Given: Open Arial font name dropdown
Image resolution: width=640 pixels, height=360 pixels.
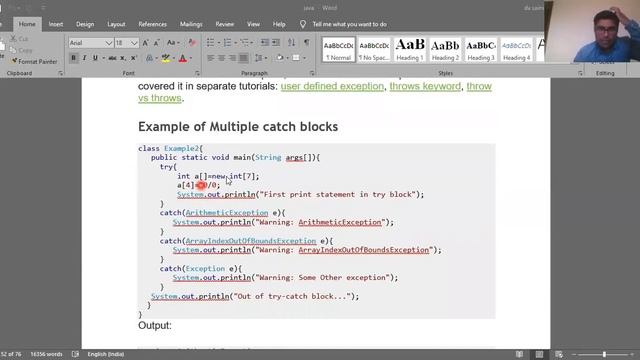Looking at the screenshot, I should click(109, 43).
